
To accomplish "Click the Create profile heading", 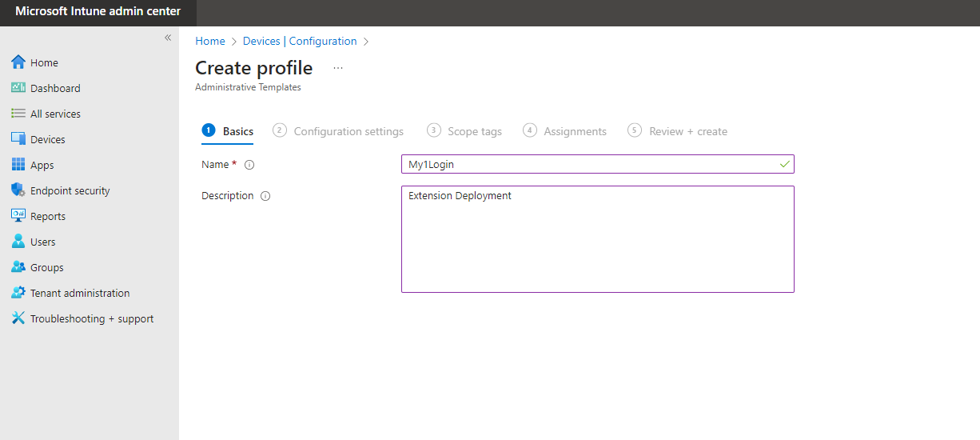I will pos(254,68).
